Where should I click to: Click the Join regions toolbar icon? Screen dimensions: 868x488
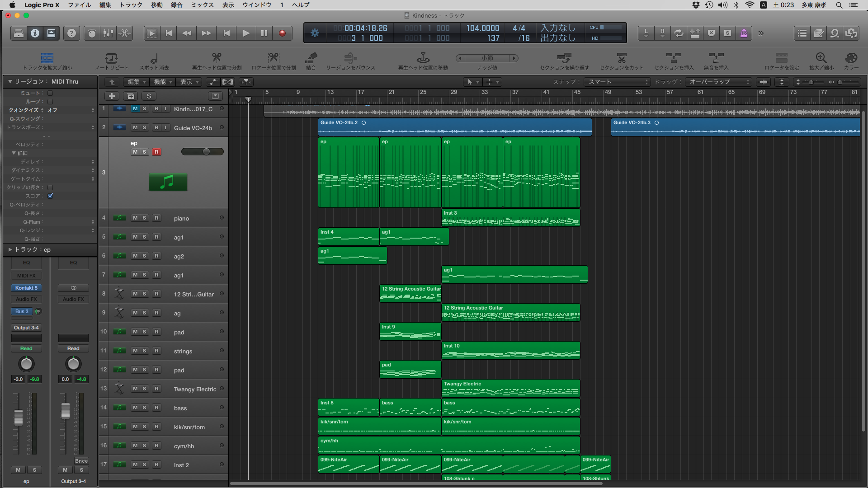coord(311,58)
